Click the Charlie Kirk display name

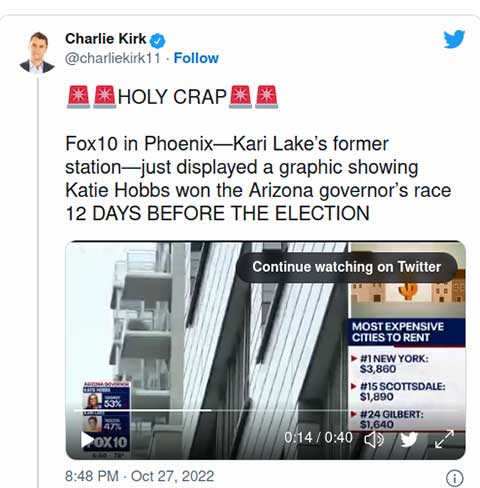click(x=105, y=39)
